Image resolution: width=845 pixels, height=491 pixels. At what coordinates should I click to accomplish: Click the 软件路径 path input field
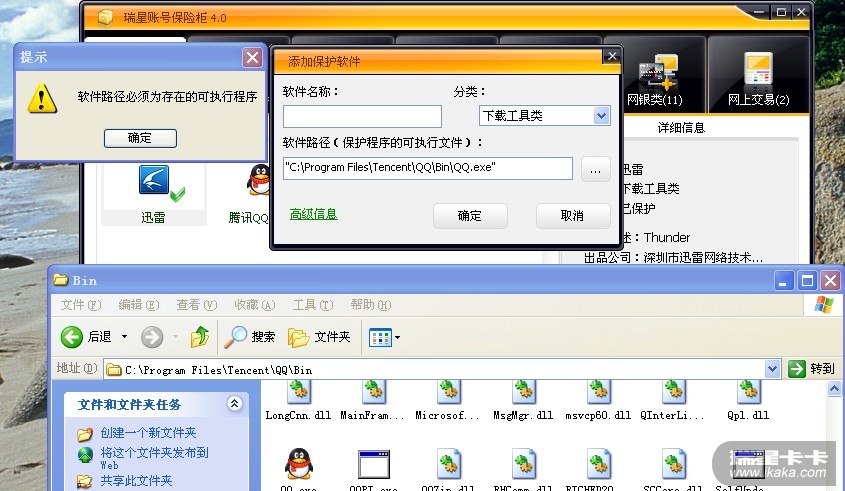coord(428,168)
